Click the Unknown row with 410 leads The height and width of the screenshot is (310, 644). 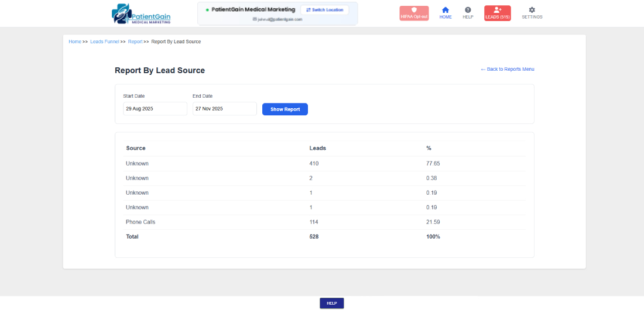(324, 163)
